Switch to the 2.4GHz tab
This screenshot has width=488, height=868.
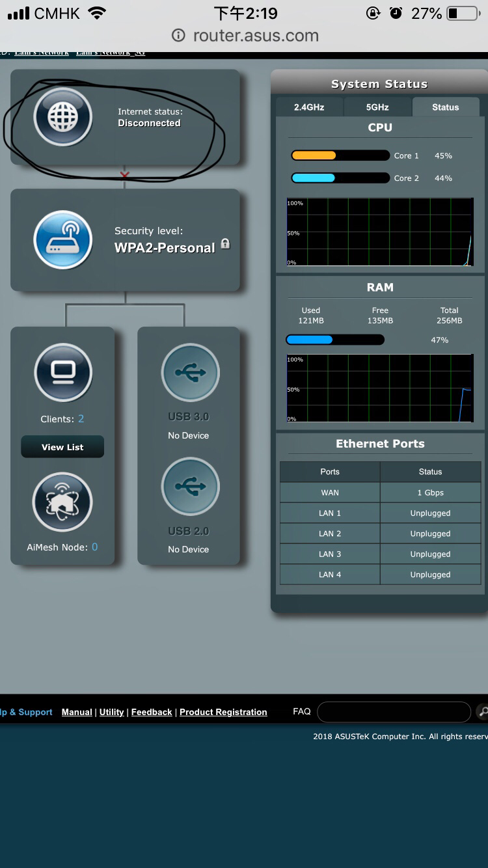[x=309, y=107]
